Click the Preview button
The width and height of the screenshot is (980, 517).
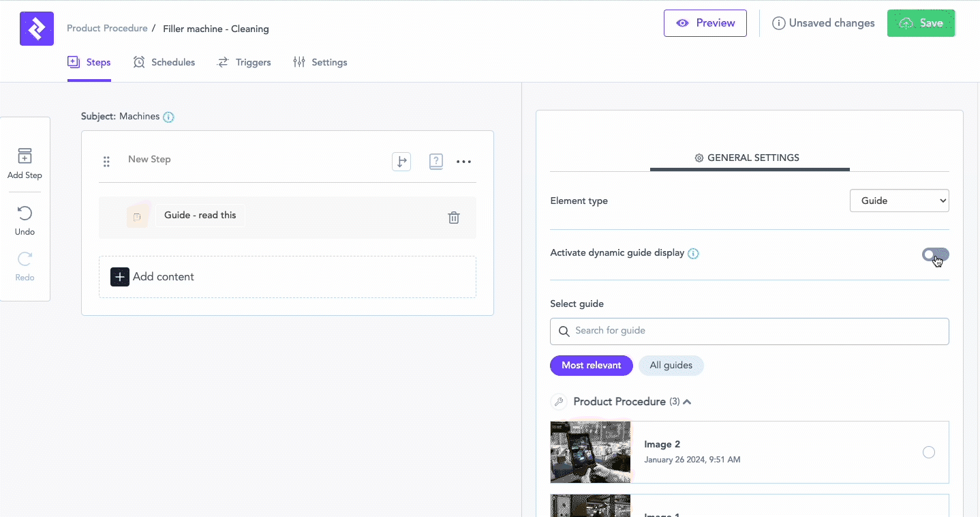pyautogui.click(x=705, y=23)
